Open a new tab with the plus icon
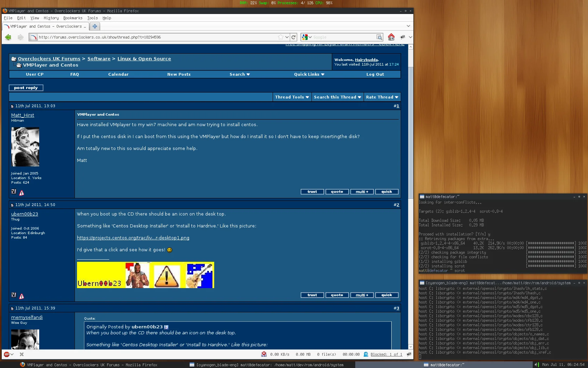This screenshot has height=368, width=588. click(x=95, y=26)
